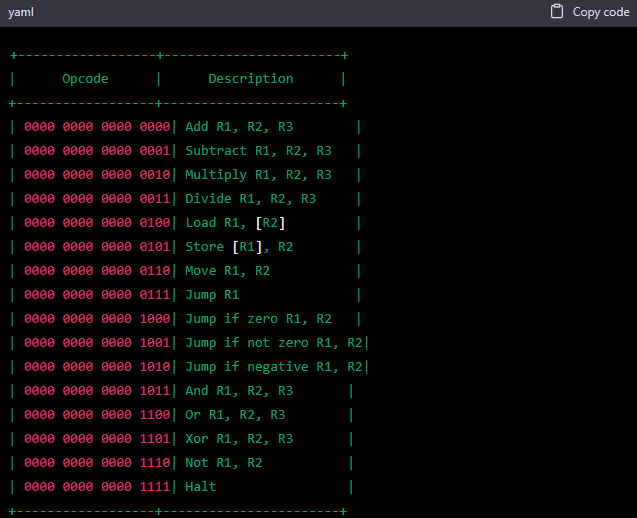637x518 pixels.
Task: Select the Subtract R1, R2, R3 text
Action: point(258,151)
